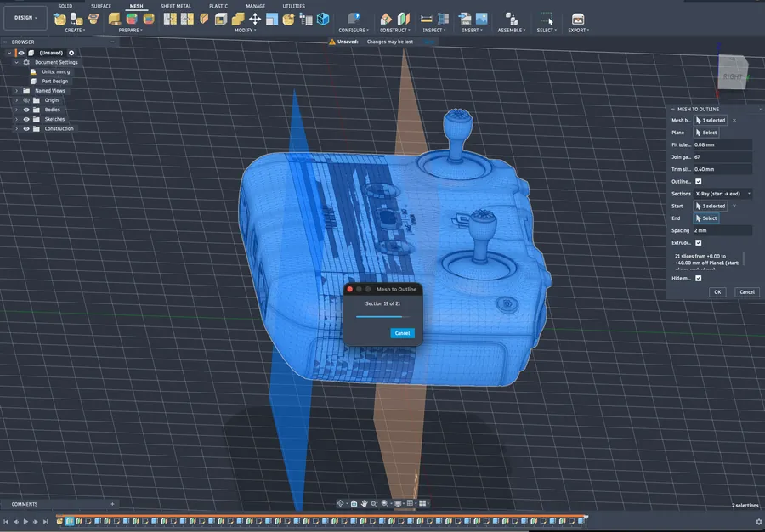Image resolution: width=765 pixels, height=532 pixels.
Task: Toggle the Outline checkbox in Mesh to Outline
Action: click(698, 181)
